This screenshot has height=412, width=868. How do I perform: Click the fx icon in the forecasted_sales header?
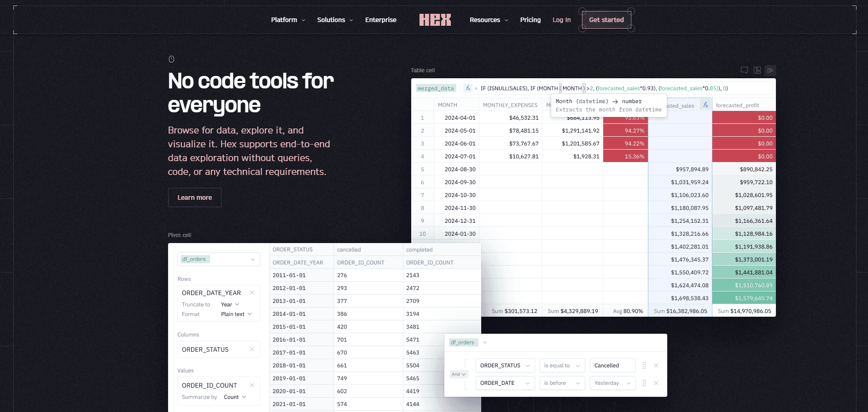[705, 105]
